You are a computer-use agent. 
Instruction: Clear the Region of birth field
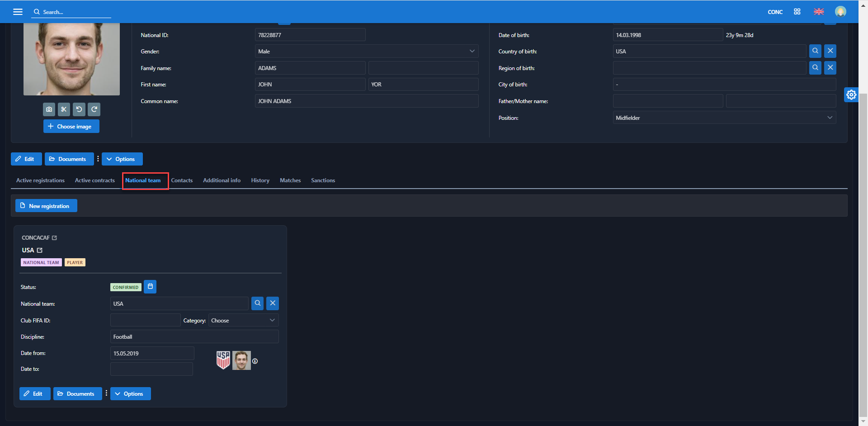830,68
